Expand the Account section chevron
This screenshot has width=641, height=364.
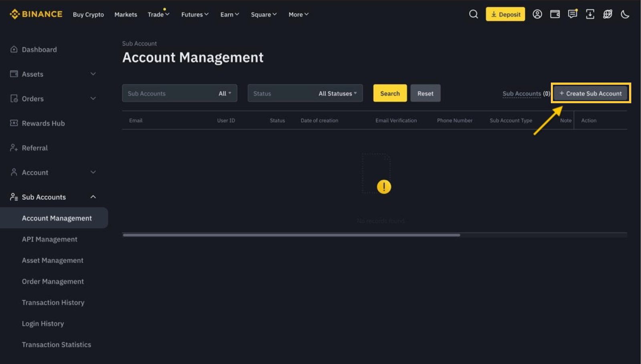click(93, 172)
